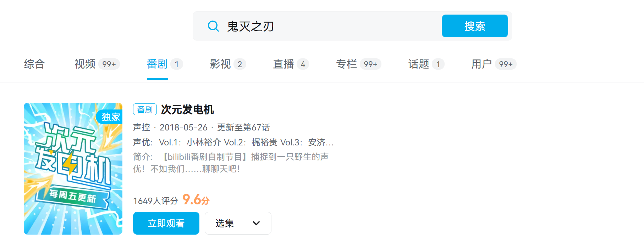The image size is (644, 241).
Task: Open the 次元发电机 title link
Action: [x=187, y=109]
